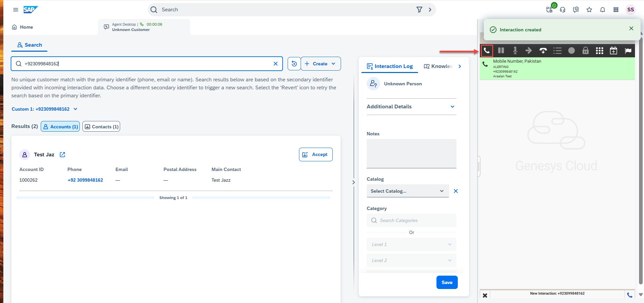Screen dimensions: 644x303
Task: Mute the call with microphone icon
Action: click(x=515, y=51)
